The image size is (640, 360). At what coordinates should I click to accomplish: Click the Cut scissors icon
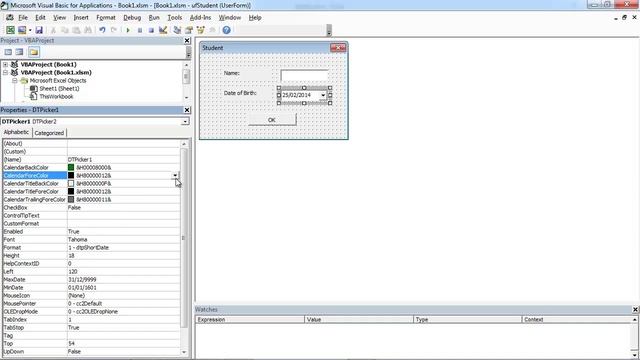point(53,30)
